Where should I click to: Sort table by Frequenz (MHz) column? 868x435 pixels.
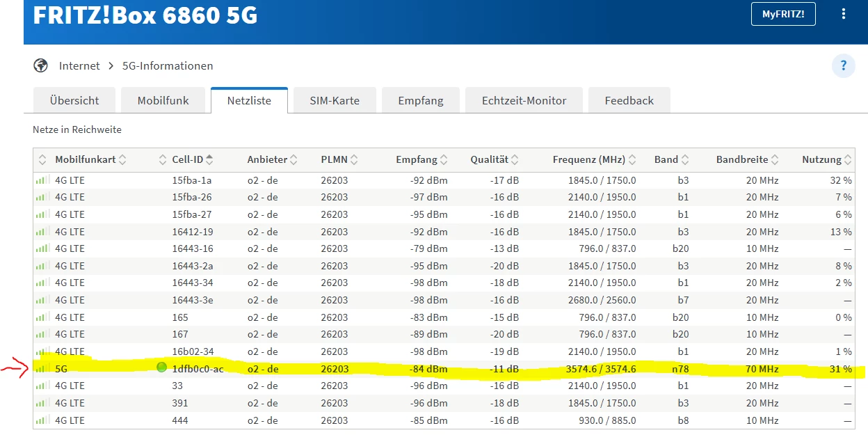[595, 159]
